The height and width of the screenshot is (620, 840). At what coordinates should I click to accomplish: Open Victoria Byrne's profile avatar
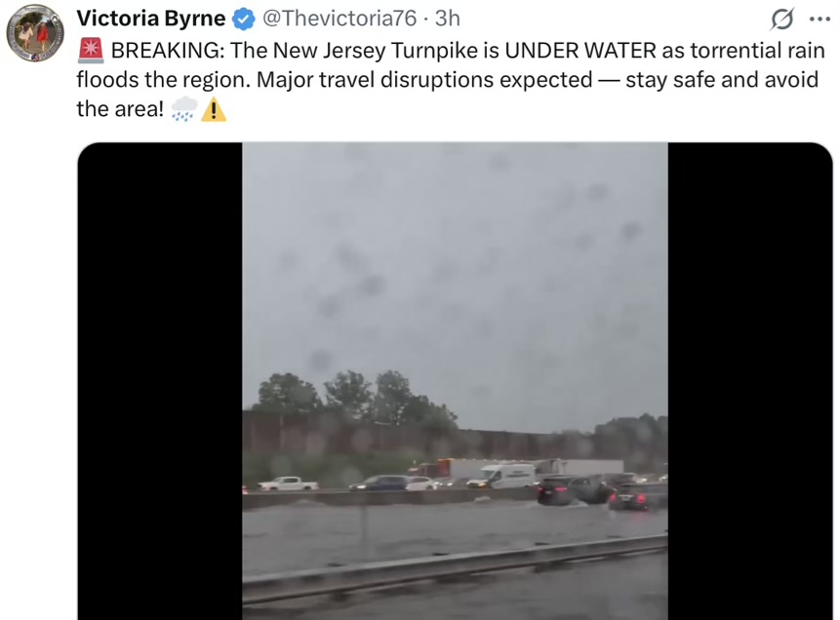[x=35, y=33]
